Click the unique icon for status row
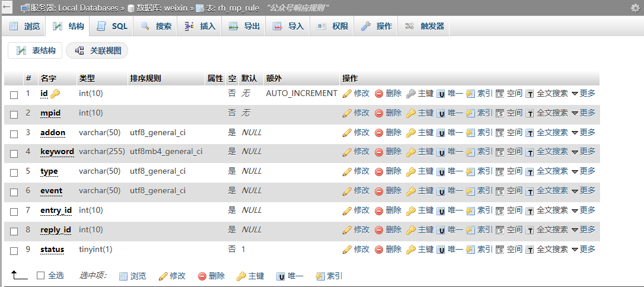Image resolution: width=644 pixels, height=287 pixels. [x=441, y=250]
